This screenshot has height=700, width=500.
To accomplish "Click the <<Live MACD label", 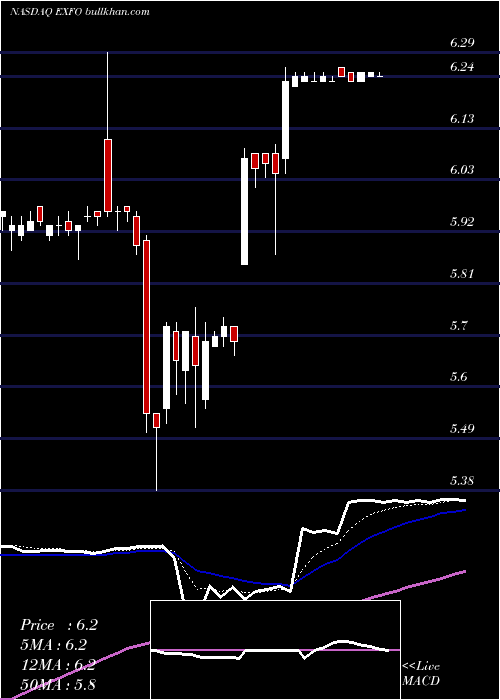I will click(x=421, y=673).
